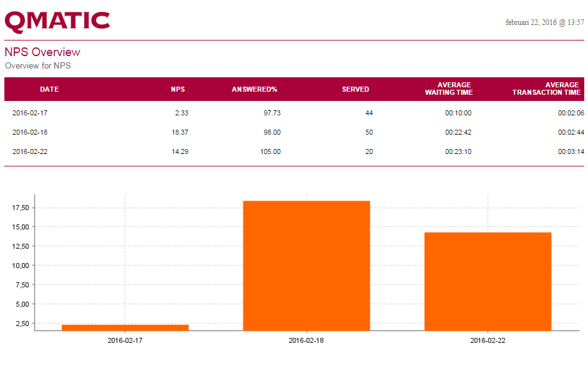Click the AVERAGE TRANSACTION TIME header
Viewport: 588px width, 379px height.
[546, 89]
